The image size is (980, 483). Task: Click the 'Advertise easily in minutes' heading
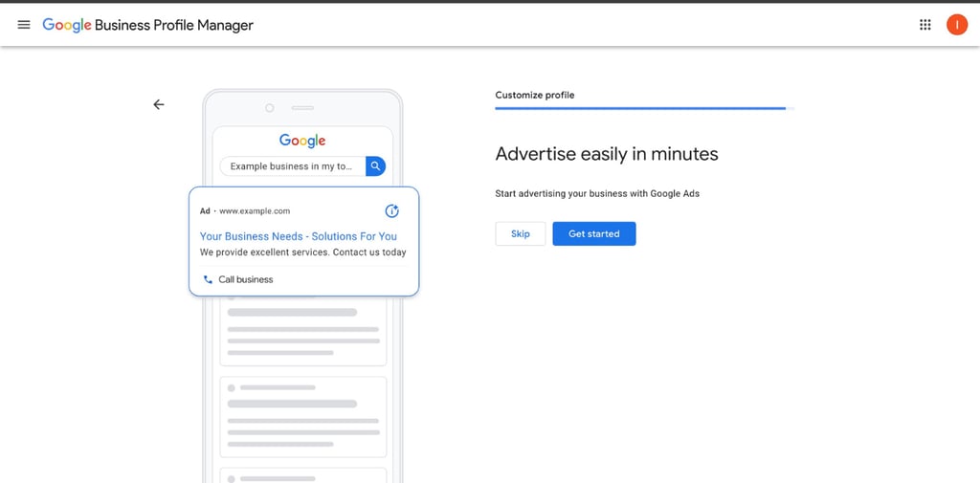pyautogui.click(x=607, y=154)
